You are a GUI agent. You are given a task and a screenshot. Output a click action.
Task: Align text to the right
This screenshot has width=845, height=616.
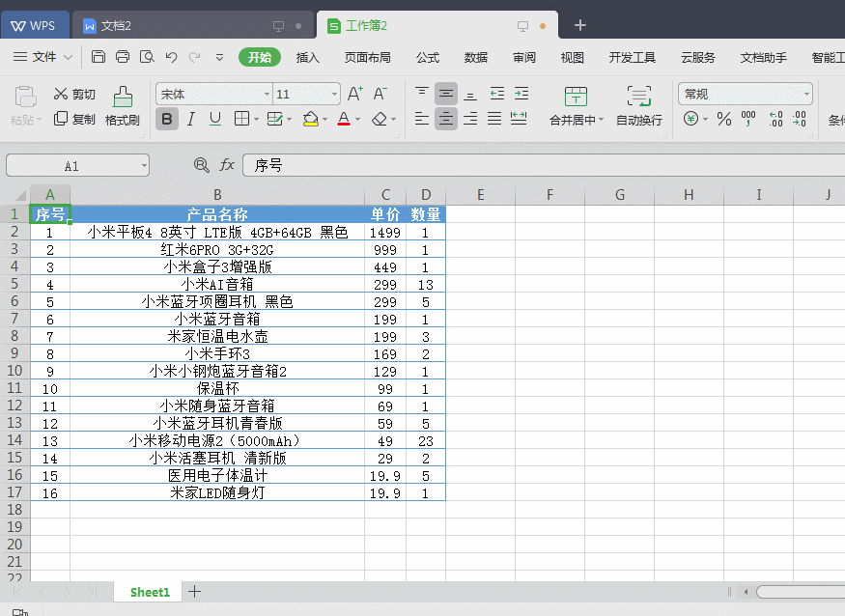470,119
